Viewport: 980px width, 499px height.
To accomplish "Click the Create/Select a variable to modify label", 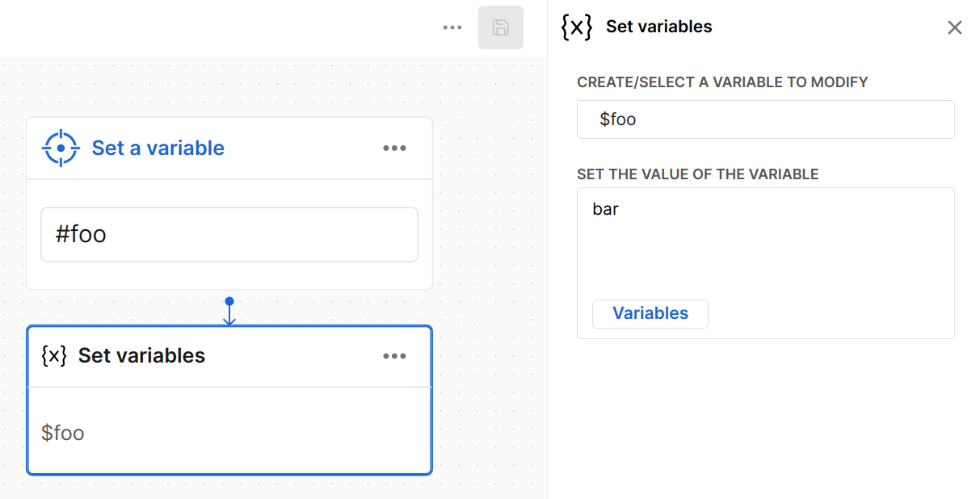I will (x=722, y=82).
